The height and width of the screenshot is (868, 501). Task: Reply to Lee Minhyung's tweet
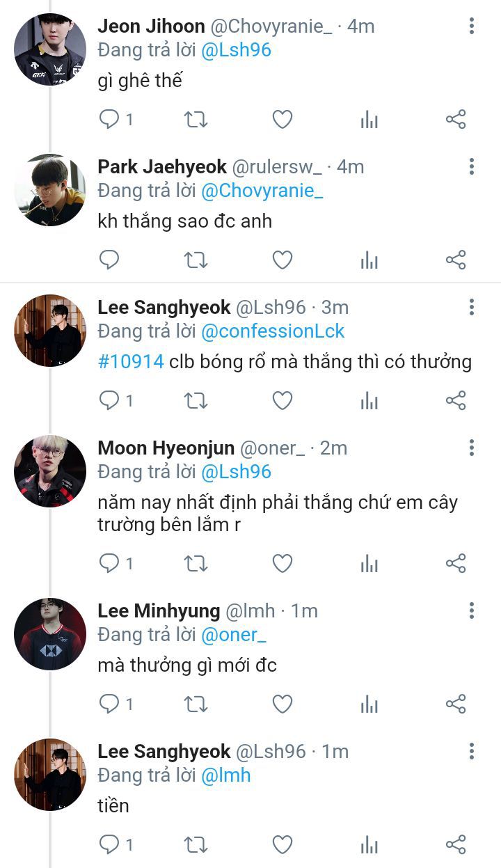click(x=109, y=704)
